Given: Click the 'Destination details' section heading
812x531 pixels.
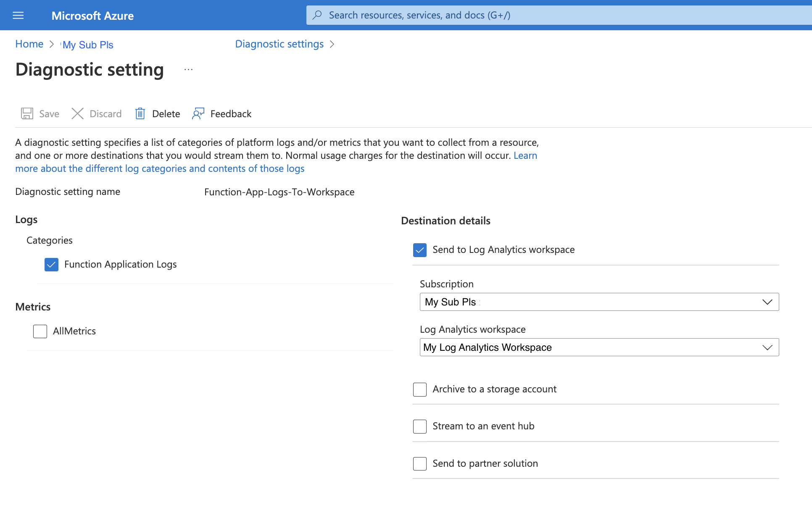Looking at the screenshot, I should (446, 221).
